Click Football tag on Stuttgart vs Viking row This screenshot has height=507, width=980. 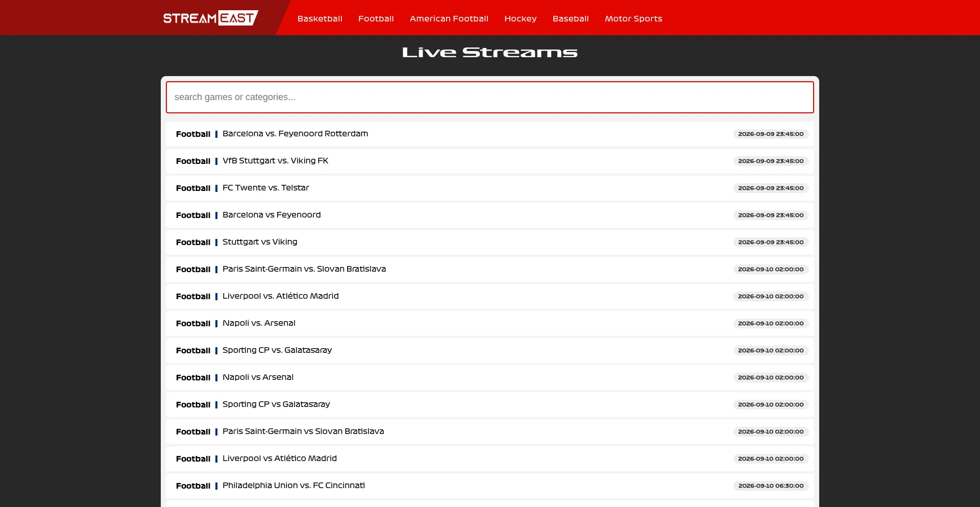(x=193, y=243)
